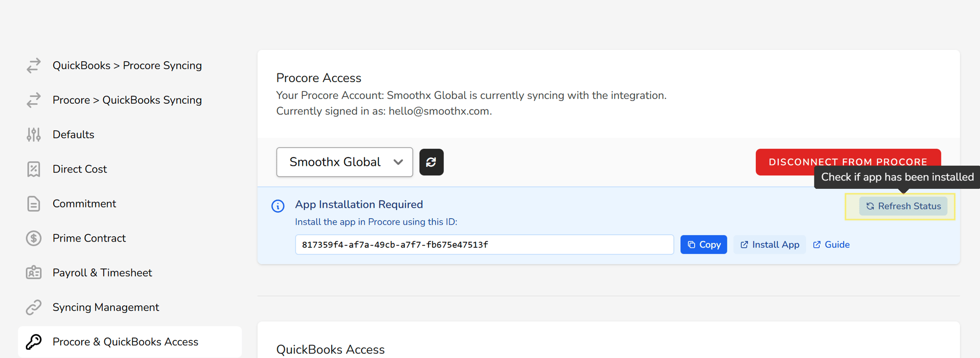This screenshot has height=358, width=980.
Task: Click the QuickBooks Access heading
Action: [x=330, y=350]
